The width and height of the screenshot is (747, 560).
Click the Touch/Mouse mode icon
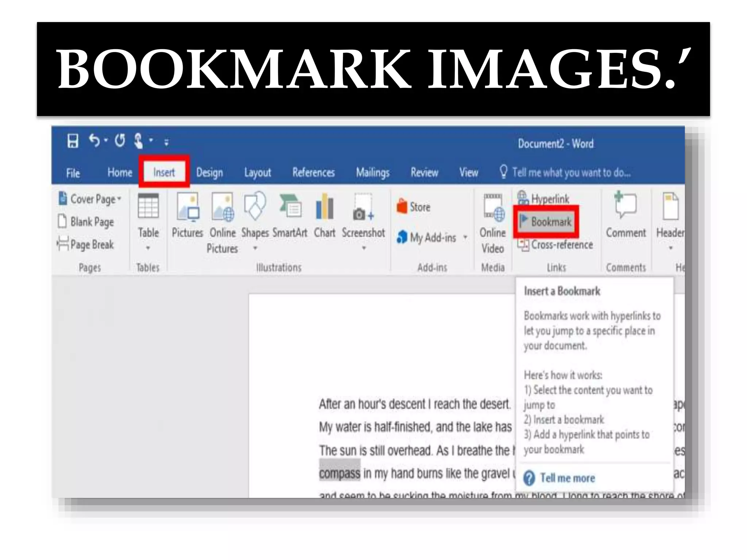[x=139, y=141]
